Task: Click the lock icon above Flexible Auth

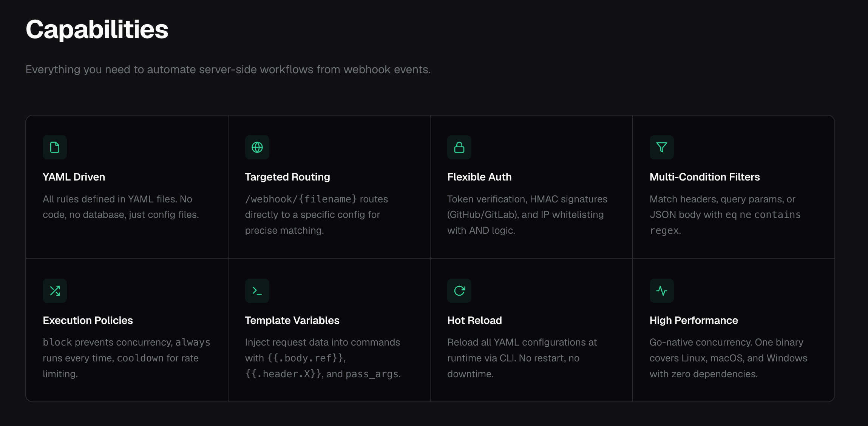Action: tap(459, 147)
